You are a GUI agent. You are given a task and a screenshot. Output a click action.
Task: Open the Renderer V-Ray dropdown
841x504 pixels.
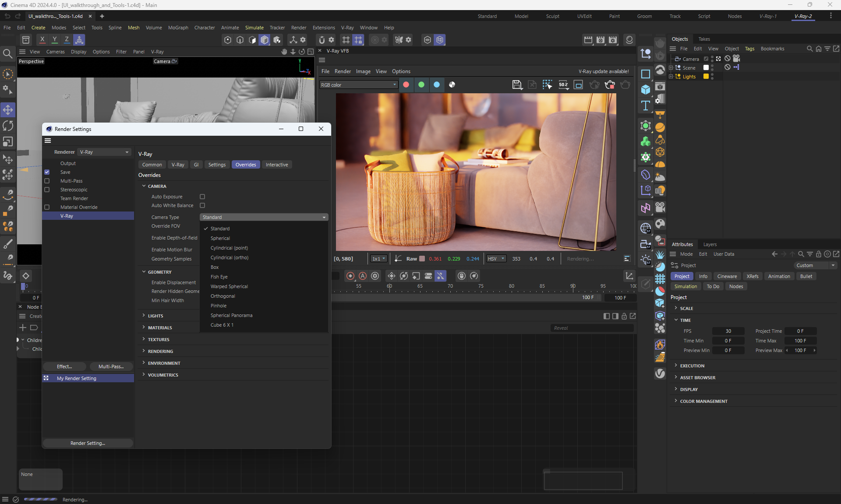coord(104,152)
